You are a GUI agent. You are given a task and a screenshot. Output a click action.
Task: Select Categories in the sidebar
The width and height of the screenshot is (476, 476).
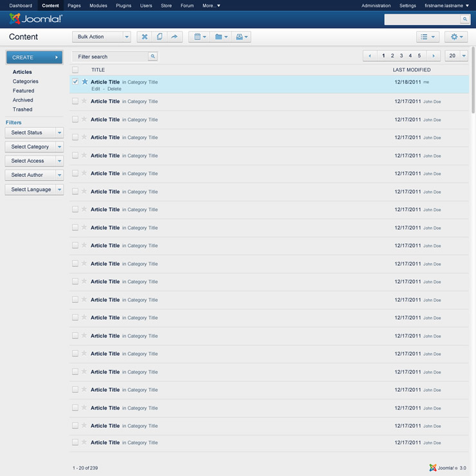point(26,81)
